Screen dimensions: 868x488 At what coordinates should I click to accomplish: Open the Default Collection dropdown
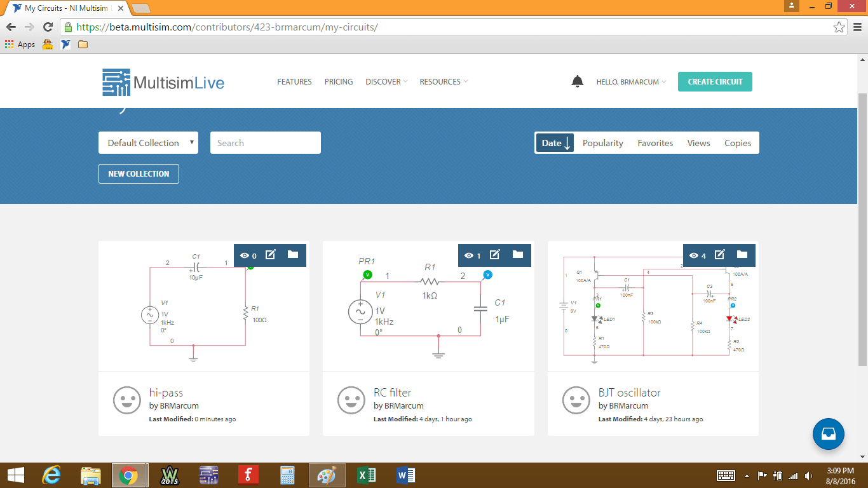click(148, 143)
